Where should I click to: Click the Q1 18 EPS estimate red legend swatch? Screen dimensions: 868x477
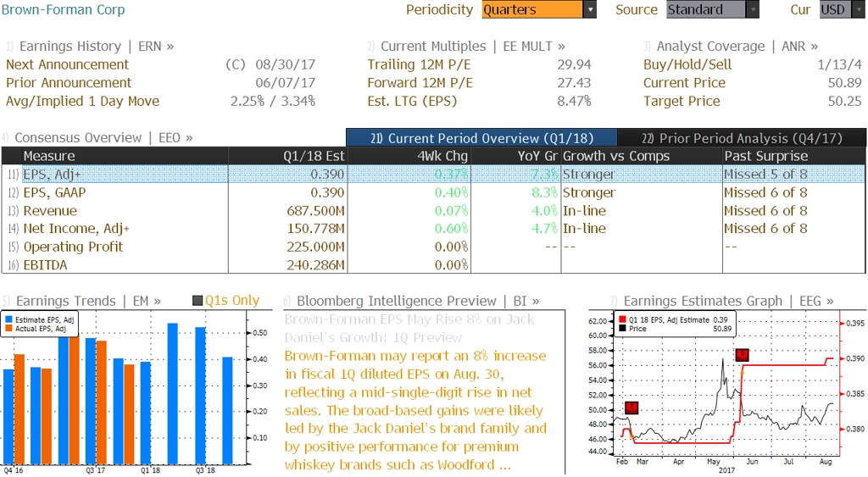click(623, 320)
